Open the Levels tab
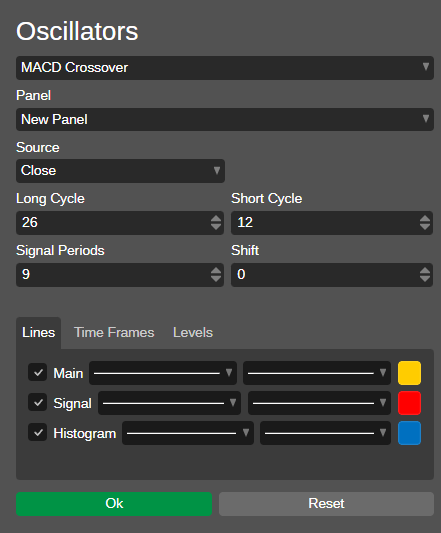This screenshot has height=533, width=441. pos(193,332)
